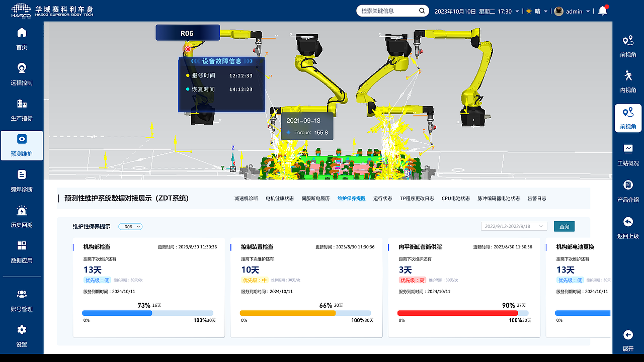The width and height of the screenshot is (644, 362).
Task: Select the 预测维护 eye icon
Action: pos(22,139)
